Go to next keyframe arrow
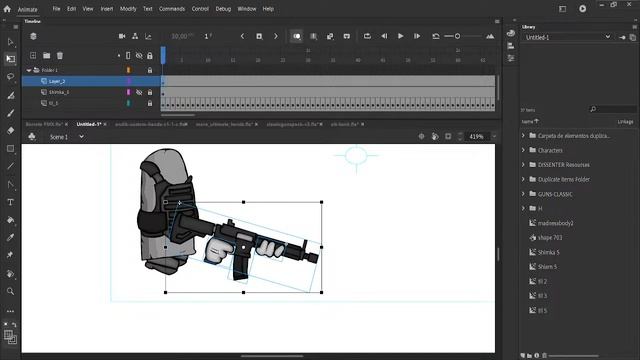The image size is (640, 360). click(x=276, y=36)
